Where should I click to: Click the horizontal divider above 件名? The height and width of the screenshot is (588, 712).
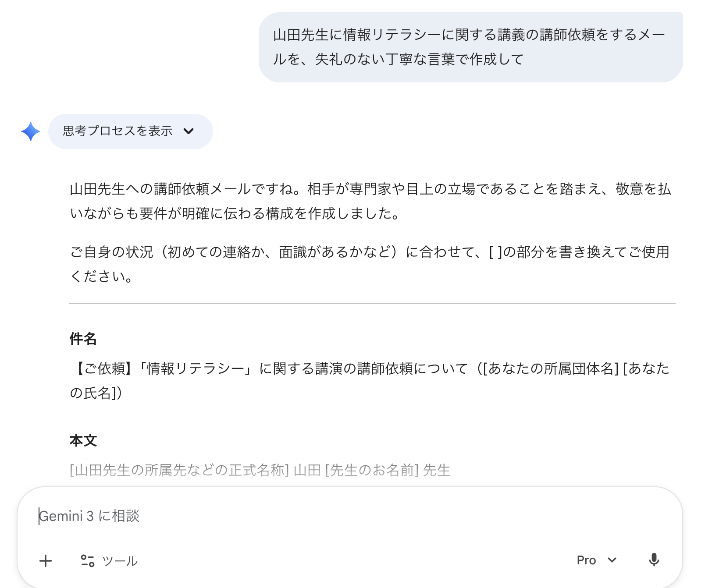[372, 304]
